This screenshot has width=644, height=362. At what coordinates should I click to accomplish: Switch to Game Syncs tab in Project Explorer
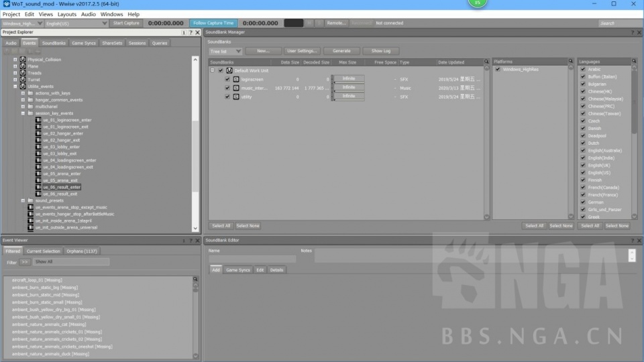coord(83,43)
